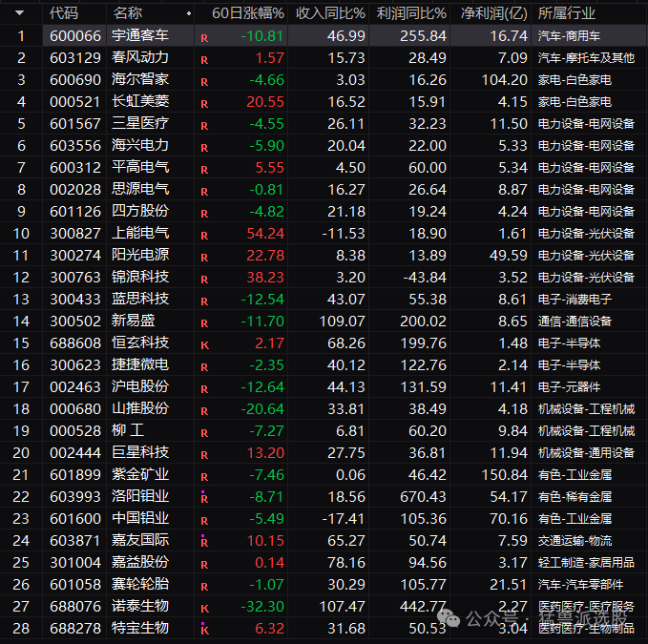Screen dimensions: 648x644
Task: Click the R marker in 思源电气 row
Action: (x=204, y=191)
